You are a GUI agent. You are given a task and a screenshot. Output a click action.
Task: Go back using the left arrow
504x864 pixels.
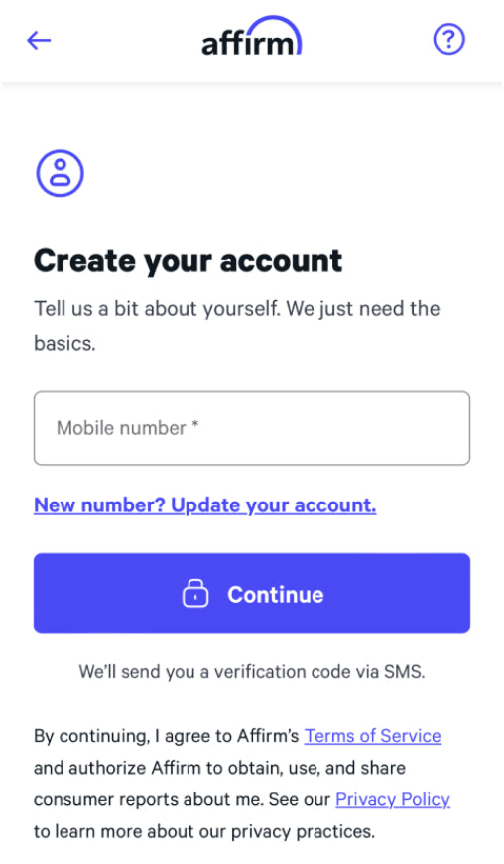click(x=39, y=41)
